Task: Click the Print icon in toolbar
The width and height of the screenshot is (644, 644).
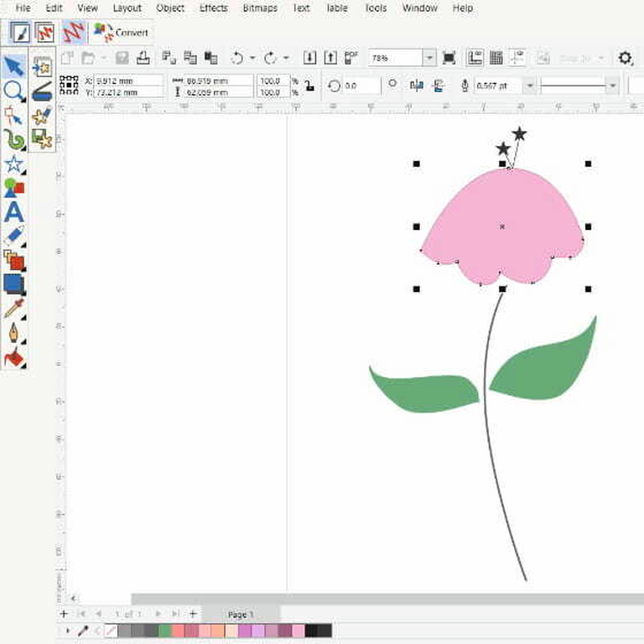Action: pyautogui.click(x=143, y=58)
